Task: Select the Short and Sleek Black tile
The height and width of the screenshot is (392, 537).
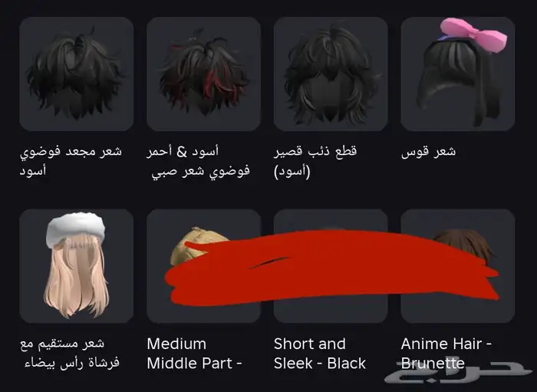Action: [x=331, y=266]
